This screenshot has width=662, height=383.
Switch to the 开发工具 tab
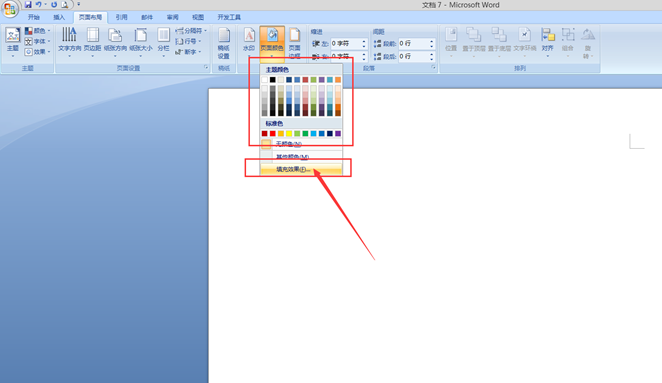(x=229, y=17)
